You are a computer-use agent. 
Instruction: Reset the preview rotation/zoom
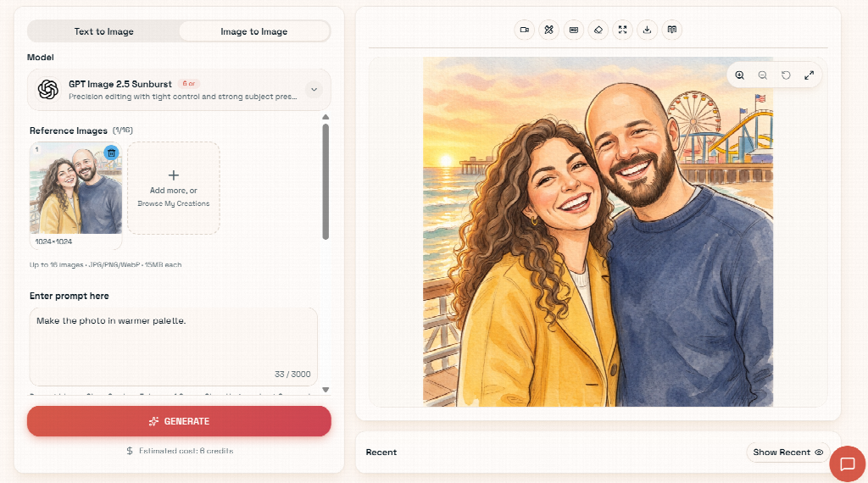(786, 75)
